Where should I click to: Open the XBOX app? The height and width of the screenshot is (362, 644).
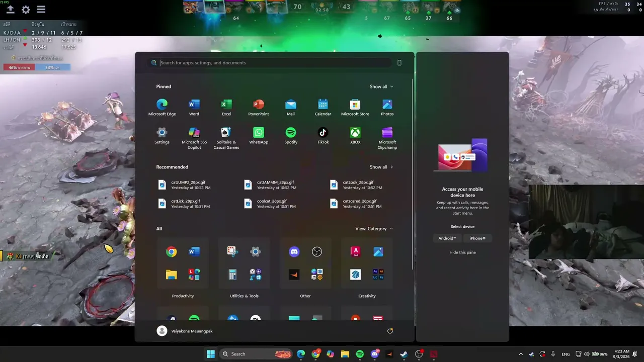tap(355, 136)
